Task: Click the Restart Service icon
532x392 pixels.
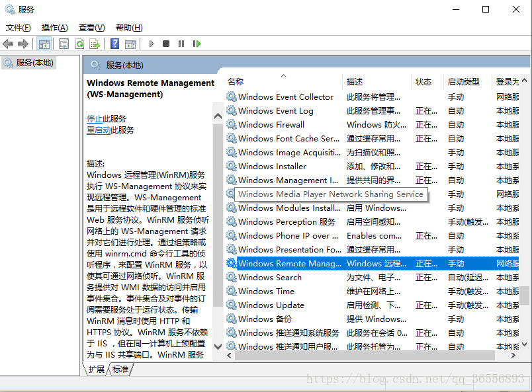Action: click(x=197, y=44)
